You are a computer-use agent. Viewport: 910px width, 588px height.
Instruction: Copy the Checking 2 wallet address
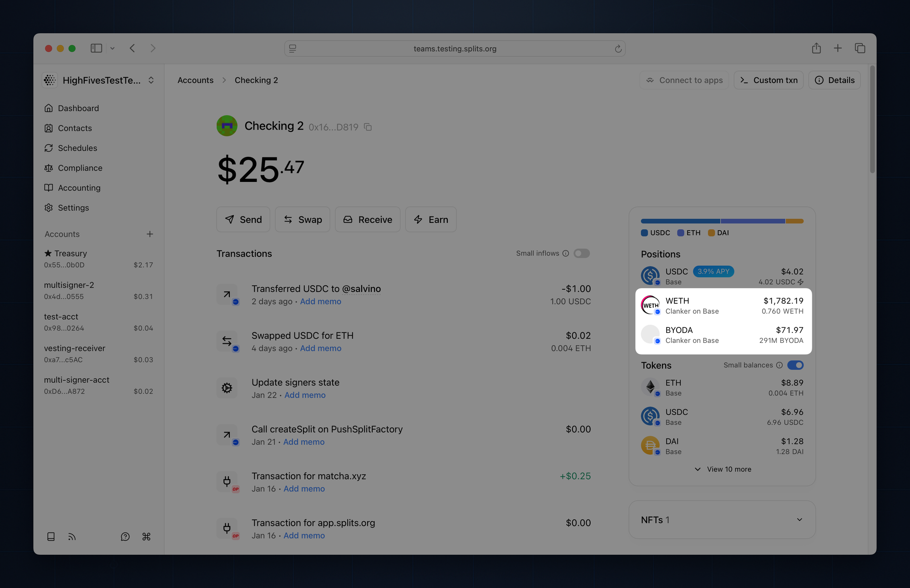click(368, 127)
